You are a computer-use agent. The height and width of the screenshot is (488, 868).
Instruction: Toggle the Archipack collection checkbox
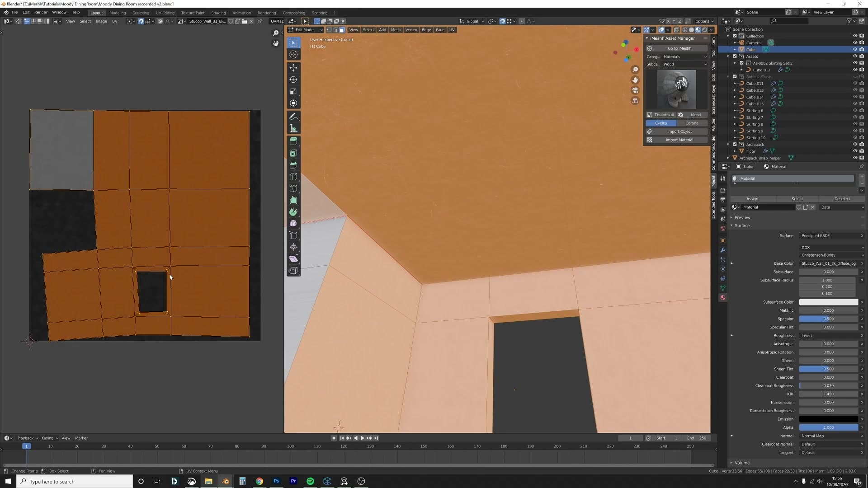[735, 145]
